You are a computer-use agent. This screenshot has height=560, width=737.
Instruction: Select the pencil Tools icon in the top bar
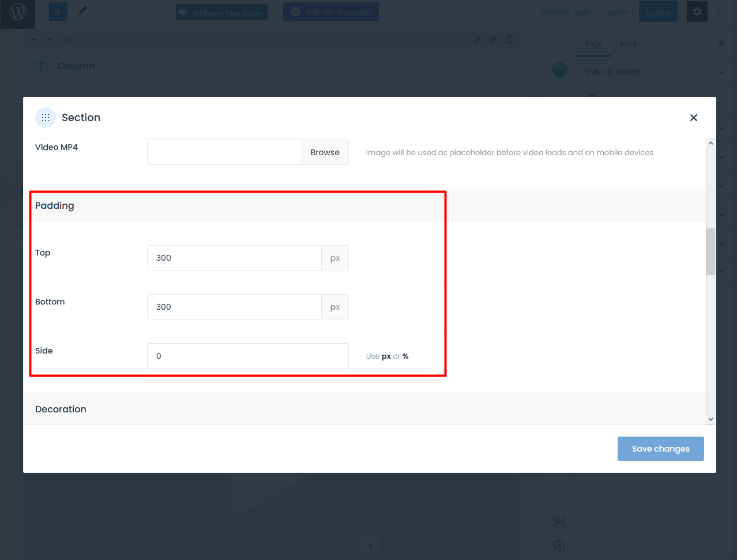(x=82, y=12)
